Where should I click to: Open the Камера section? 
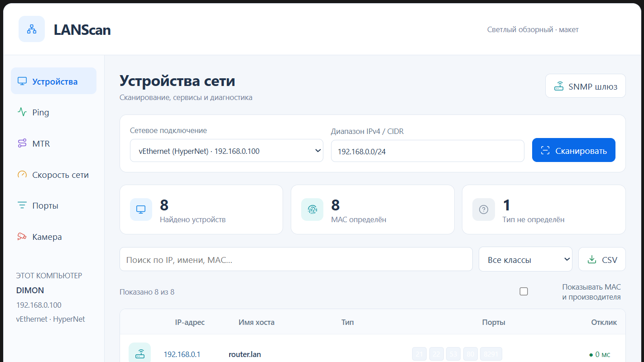[53, 237]
